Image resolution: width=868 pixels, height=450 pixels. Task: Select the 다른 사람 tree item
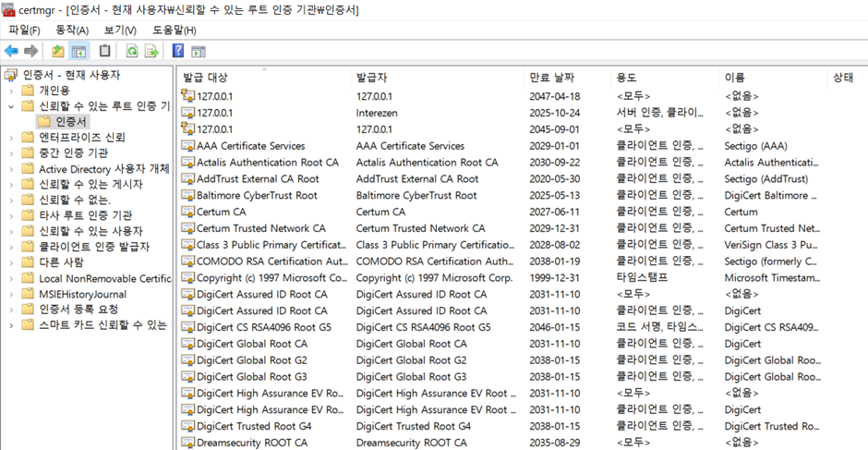62,262
